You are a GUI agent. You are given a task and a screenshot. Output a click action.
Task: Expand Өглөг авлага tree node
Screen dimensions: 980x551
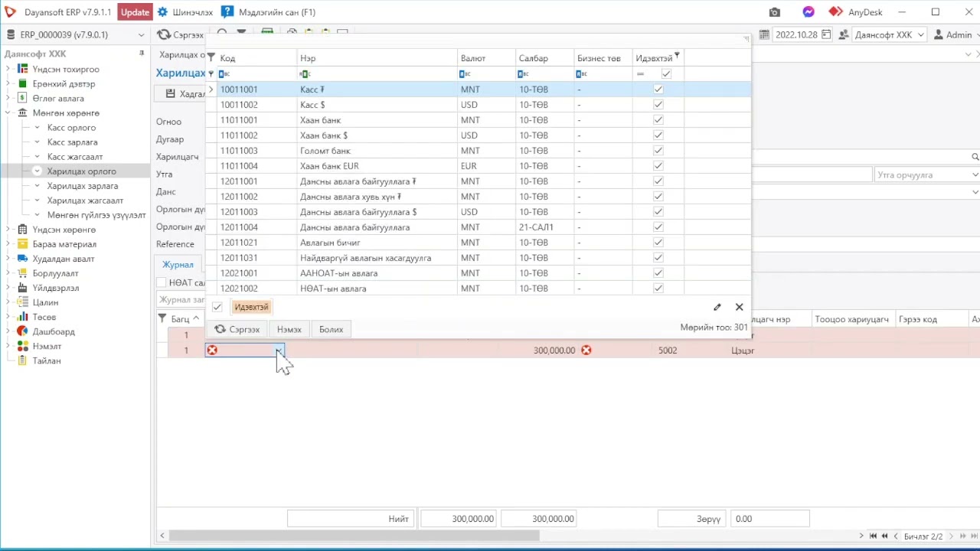[x=8, y=98]
